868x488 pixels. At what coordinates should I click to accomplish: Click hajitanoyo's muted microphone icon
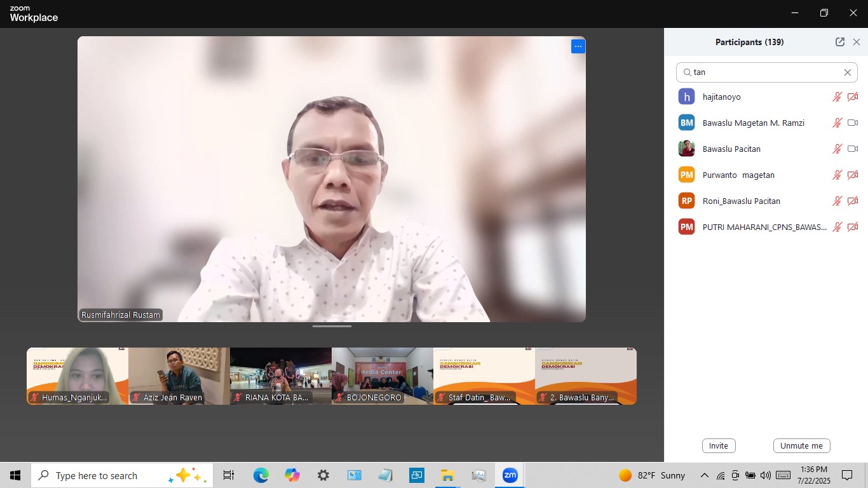[837, 97]
